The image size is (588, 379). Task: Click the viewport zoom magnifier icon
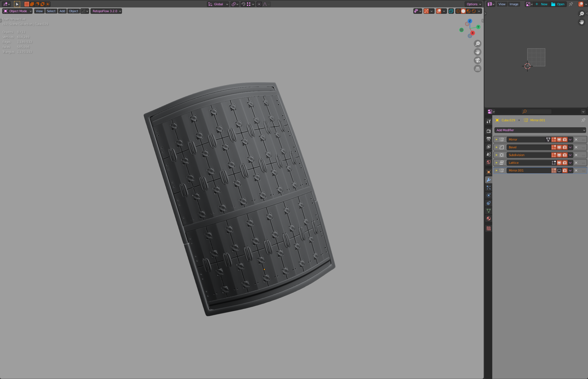pyautogui.click(x=478, y=44)
